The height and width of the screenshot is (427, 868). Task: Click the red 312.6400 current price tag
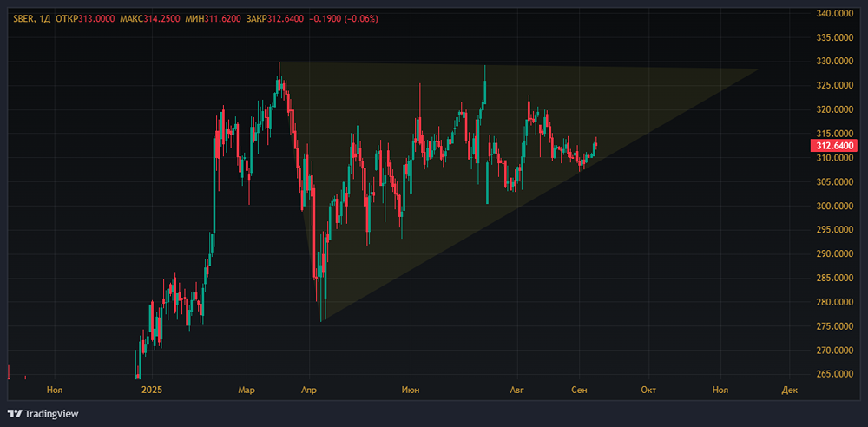pos(832,146)
